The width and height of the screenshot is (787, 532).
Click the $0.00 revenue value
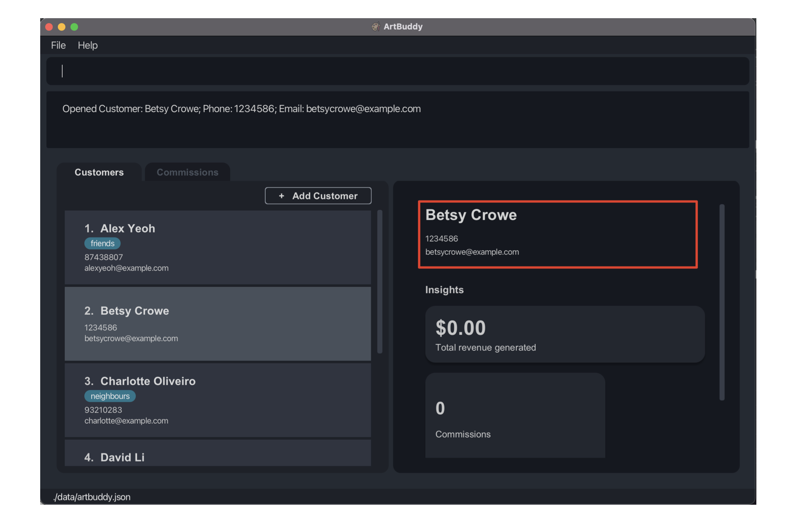pyautogui.click(x=461, y=328)
